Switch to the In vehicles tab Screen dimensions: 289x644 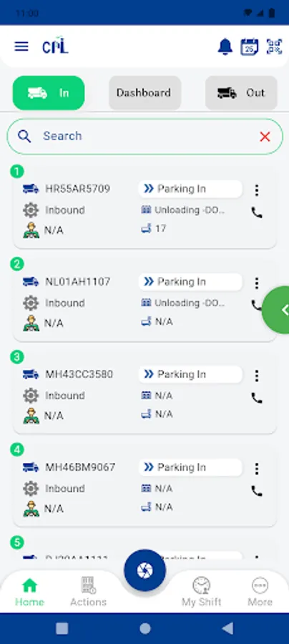click(x=49, y=93)
